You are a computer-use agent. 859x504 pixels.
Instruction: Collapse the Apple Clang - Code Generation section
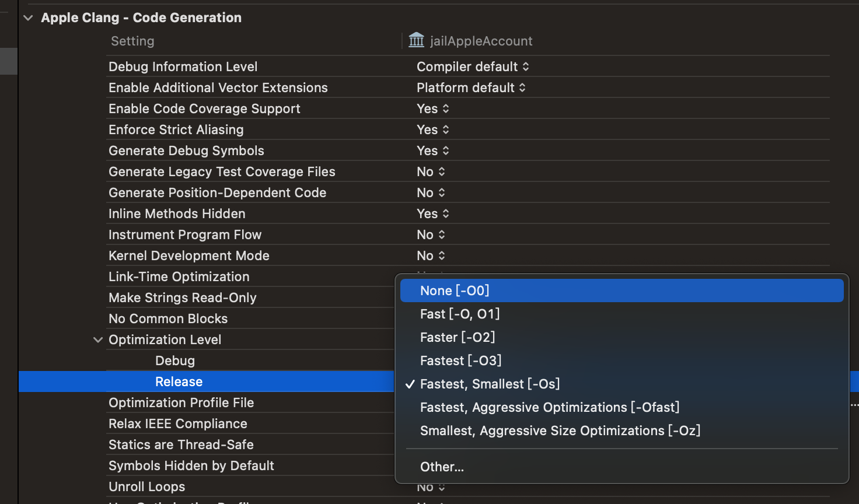[x=28, y=18]
